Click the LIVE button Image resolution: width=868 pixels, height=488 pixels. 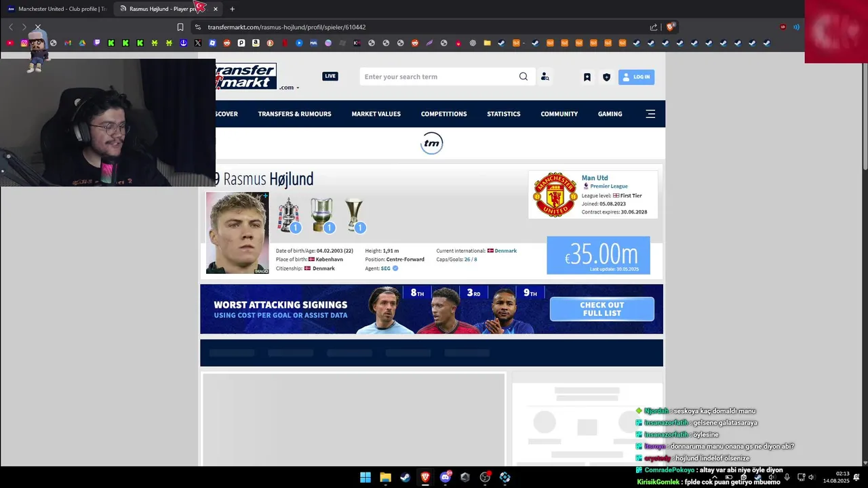point(330,76)
